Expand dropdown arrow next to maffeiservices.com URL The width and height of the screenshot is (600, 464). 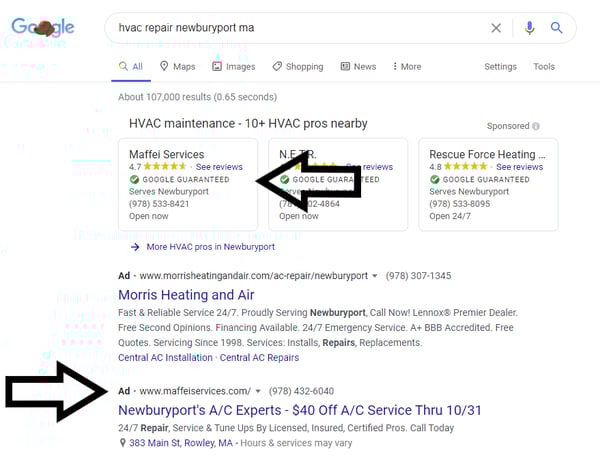point(258,391)
